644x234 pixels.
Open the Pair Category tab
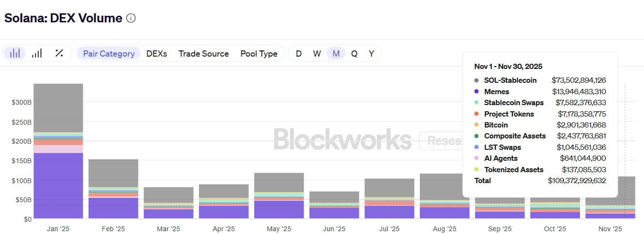pyautogui.click(x=109, y=54)
